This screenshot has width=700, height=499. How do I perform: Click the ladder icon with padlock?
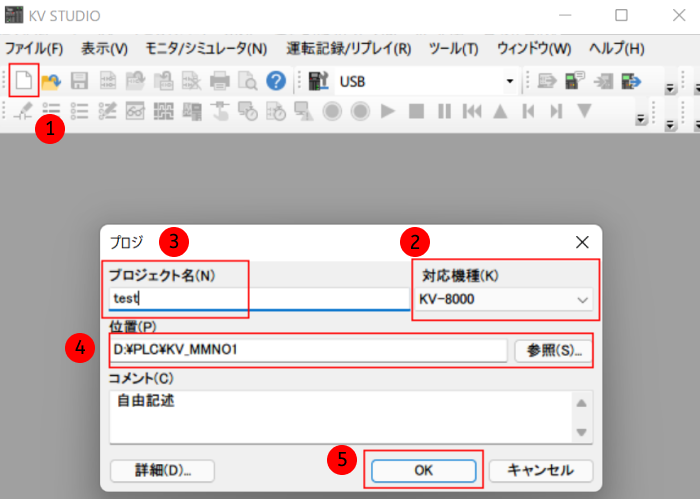tap(163, 81)
